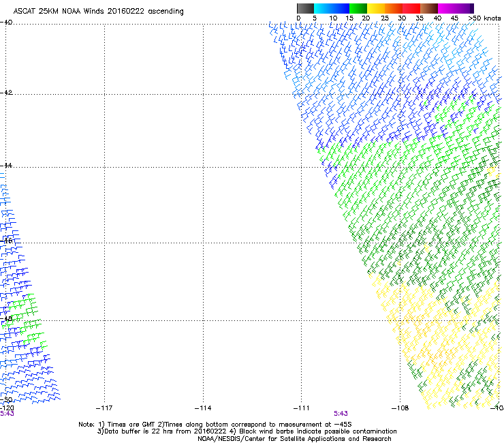Click the -40 latitude axis label
The image size is (504, 443).
tap(6, 22)
